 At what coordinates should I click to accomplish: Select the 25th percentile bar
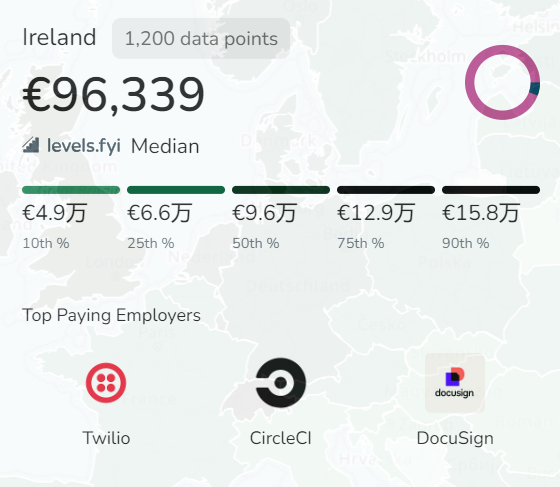pos(176,190)
